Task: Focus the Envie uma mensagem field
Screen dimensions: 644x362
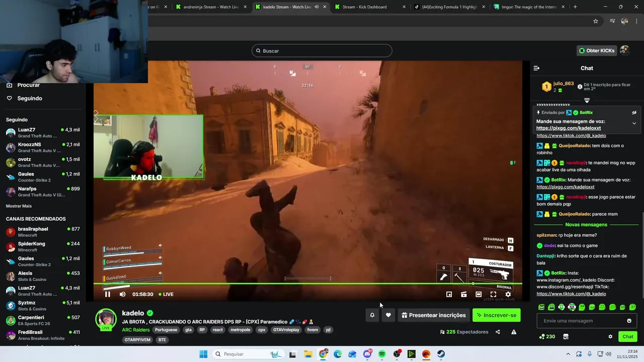Action: pos(587,321)
